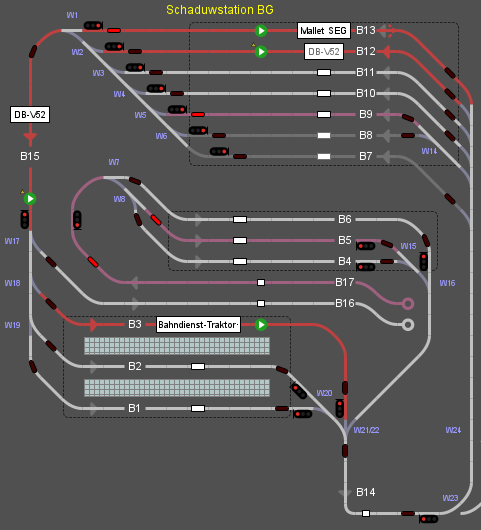Toggle the vertical signal on the B17 loop

point(77,220)
